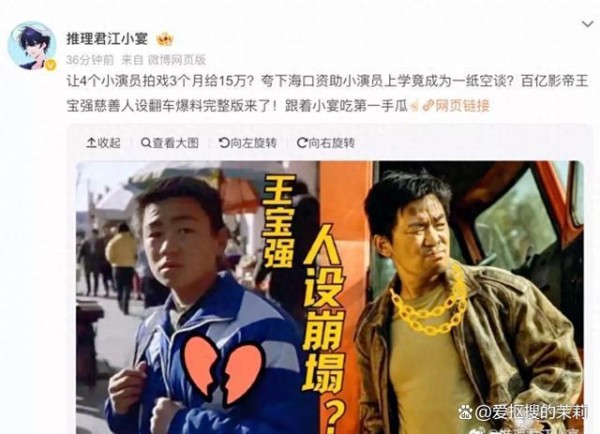Click the @爱抠搜的茉莉 watermark
The image size is (600, 434).
tap(524, 412)
